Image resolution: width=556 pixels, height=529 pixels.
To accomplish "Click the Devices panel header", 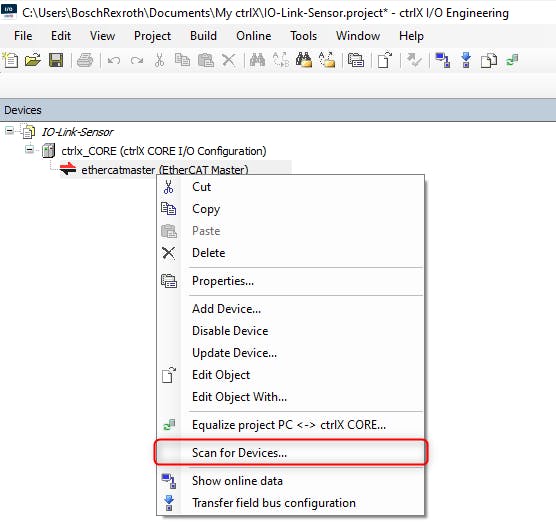I will [278, 110].
